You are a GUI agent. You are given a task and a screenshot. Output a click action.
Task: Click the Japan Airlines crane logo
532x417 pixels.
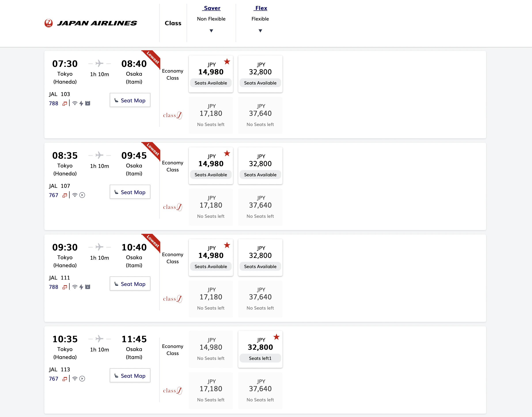pyautogui.click(x=49, y=23)
